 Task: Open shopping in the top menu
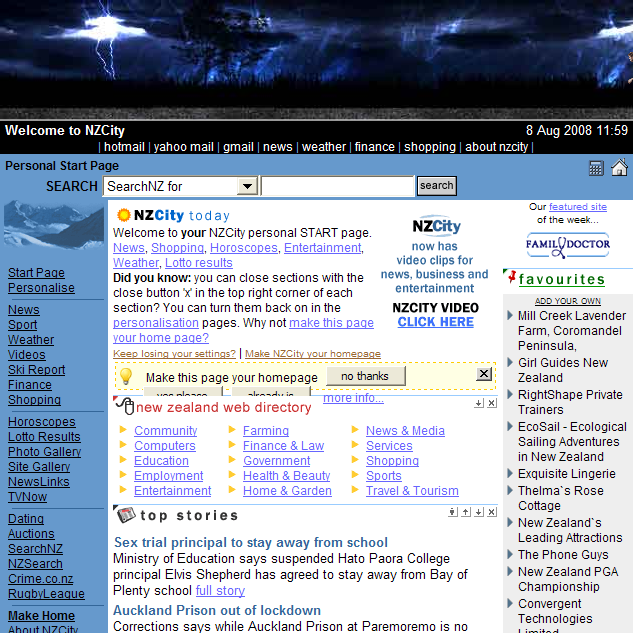click(430, 147)
